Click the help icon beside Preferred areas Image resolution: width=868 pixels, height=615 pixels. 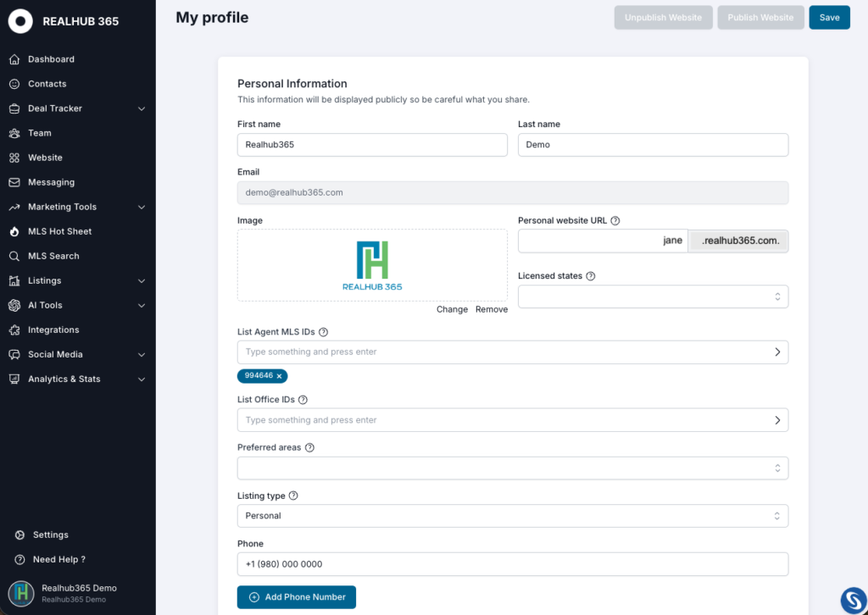pos(309,447)
